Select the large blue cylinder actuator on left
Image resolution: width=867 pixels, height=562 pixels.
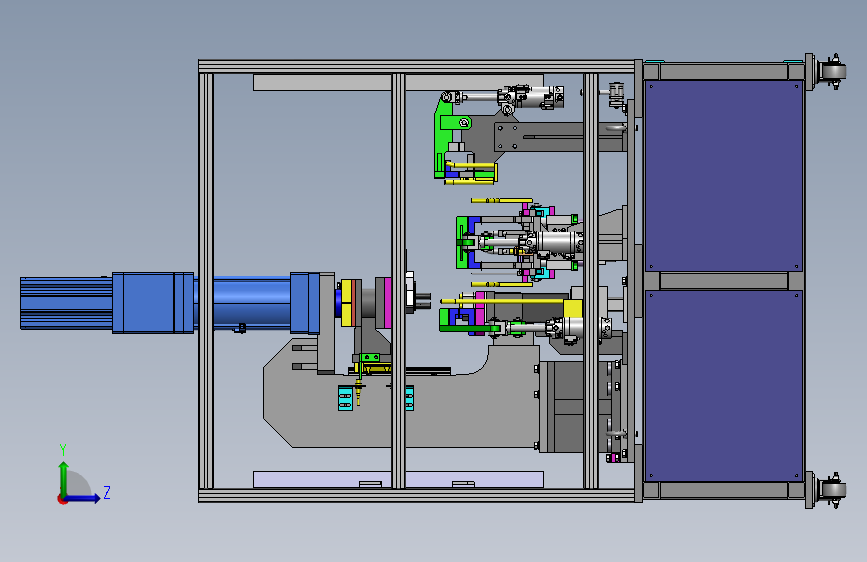point(170,303)
